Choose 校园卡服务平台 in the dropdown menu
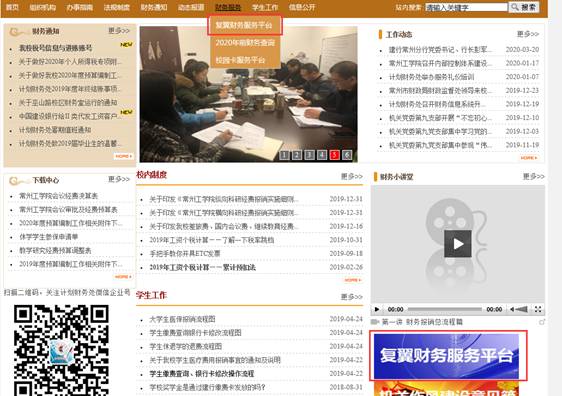 tap(240, 60)
